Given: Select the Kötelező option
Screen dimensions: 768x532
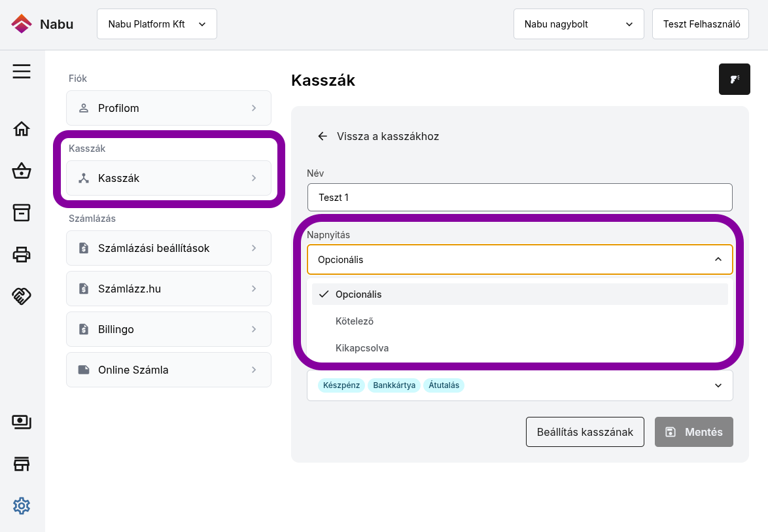Looking at the screenshot, I should point(519,321).
